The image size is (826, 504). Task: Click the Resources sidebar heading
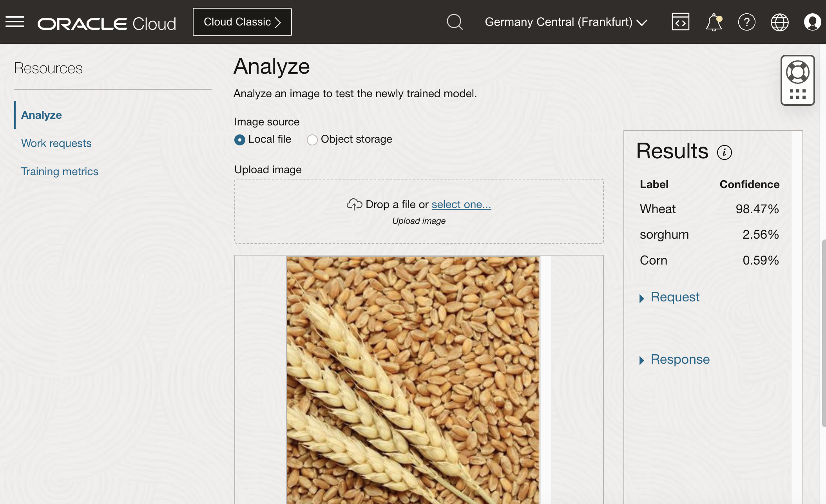pyautogui.click(x=48, y=68)
